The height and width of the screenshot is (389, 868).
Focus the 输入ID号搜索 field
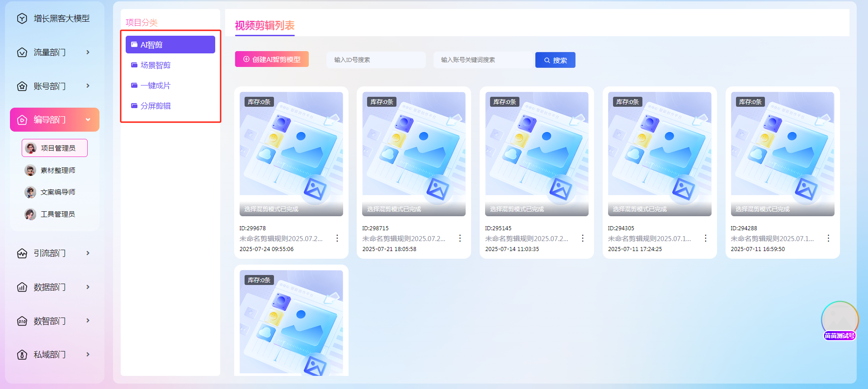(376, 60)
